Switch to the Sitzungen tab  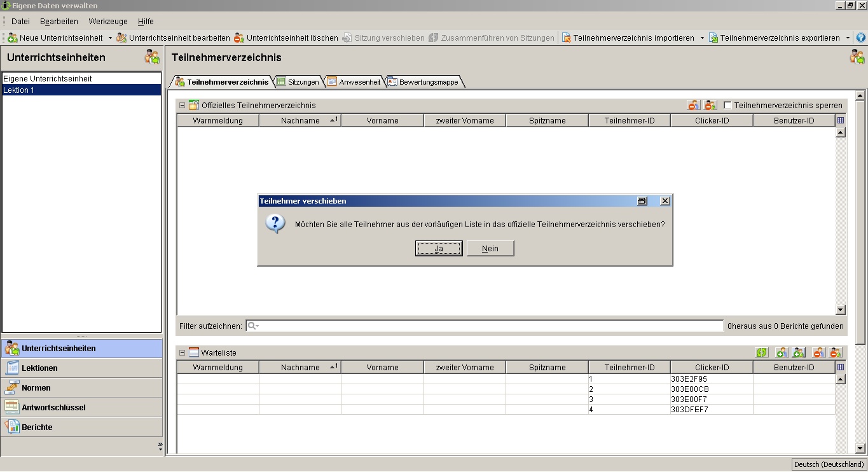298,82
